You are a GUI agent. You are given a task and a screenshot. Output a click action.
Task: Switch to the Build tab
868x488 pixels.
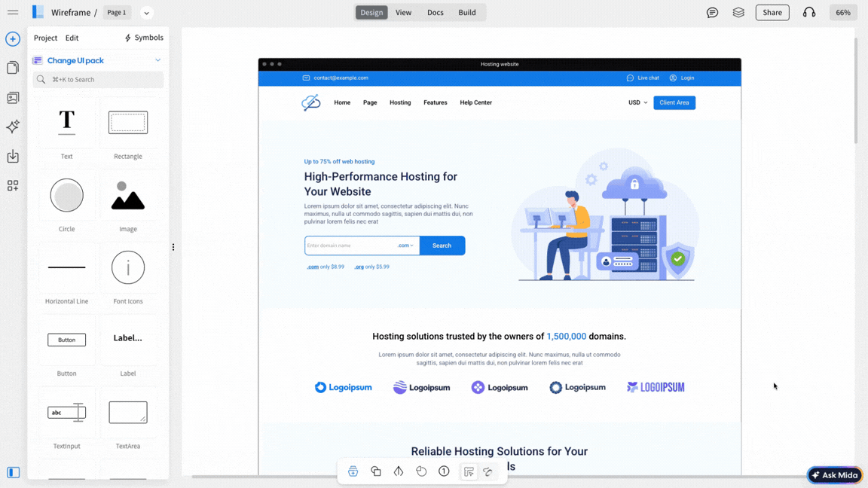466,13
